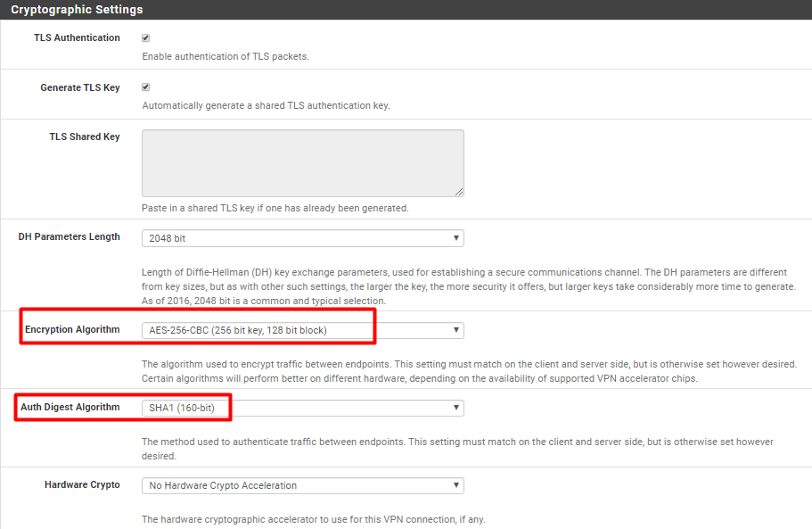Uncheck the TLS Authentication checkbox

pyautogui.click(x=146, y=38)
